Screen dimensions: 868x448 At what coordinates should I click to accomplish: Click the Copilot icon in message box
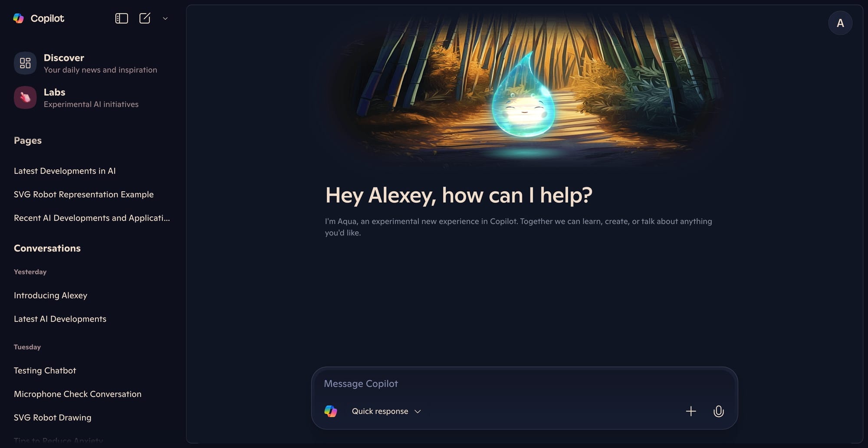point(331,411)
